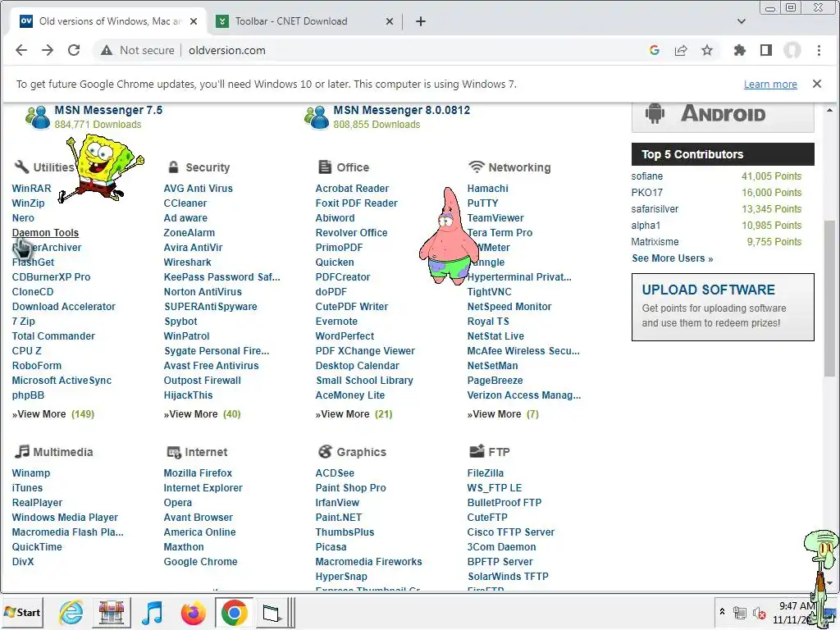Open Winamp link
This screenshot has width=840, height=630.
(31, 473)
